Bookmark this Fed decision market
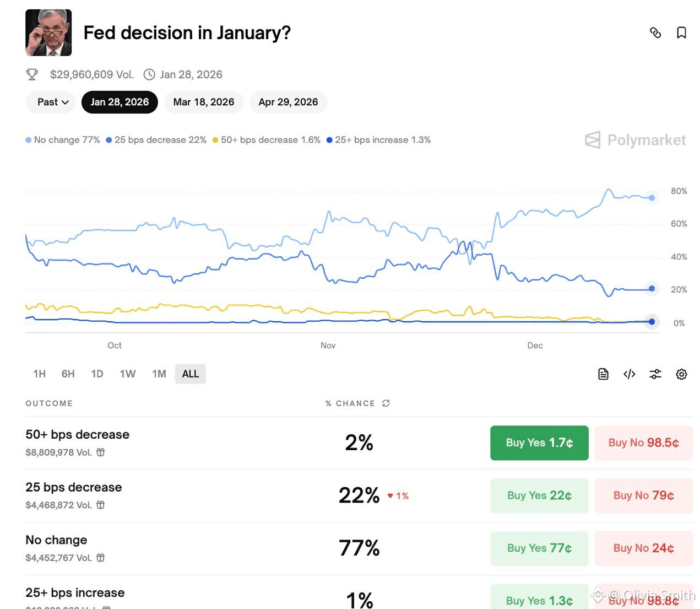This screenshot has height=609, width=700. (681, 33)
